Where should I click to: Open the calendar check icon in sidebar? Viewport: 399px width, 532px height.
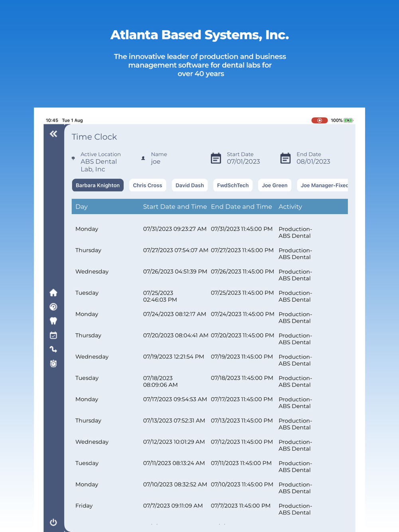pyautogui.click(x=53, y=335)
